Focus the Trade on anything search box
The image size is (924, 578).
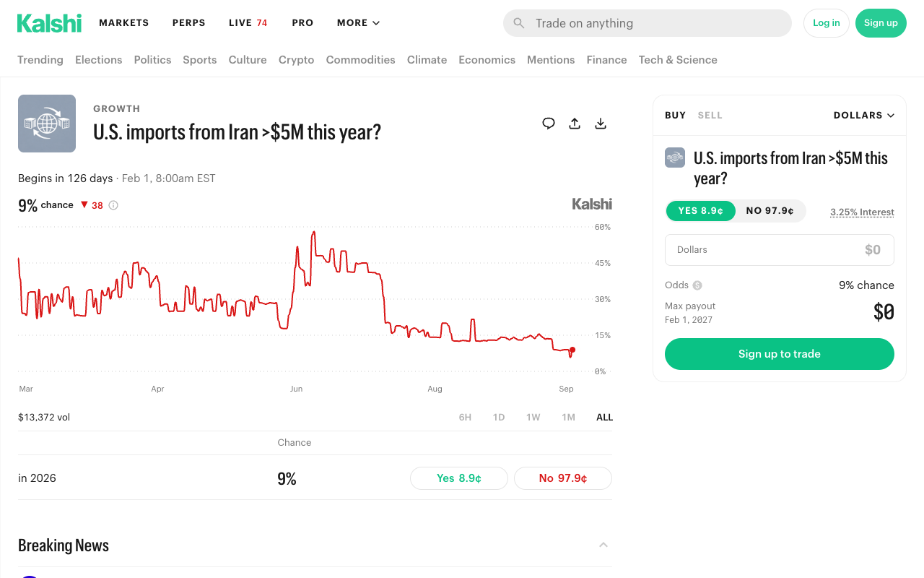[648, 23]
